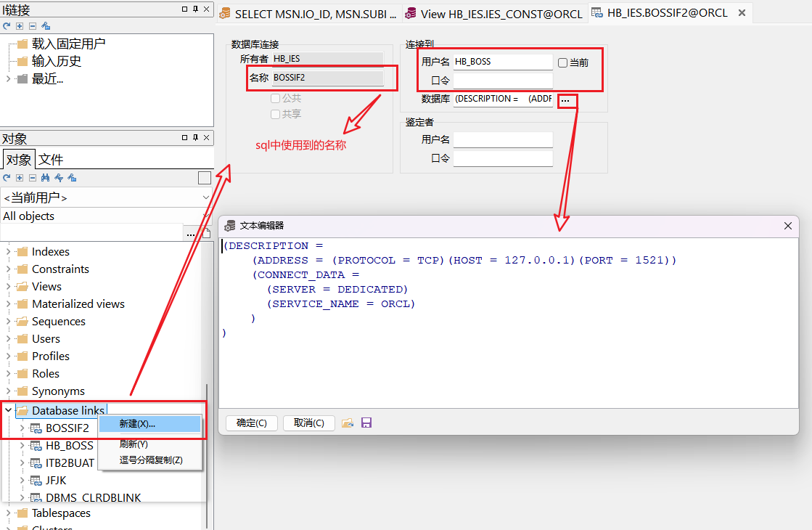Click the 载入固定用户 folder icon
The image size is (812, 530).
click(22, 44)
